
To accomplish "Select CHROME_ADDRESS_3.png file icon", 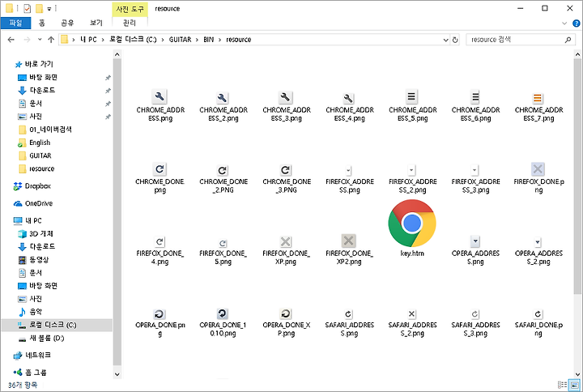I will click(x=286, y=97).
